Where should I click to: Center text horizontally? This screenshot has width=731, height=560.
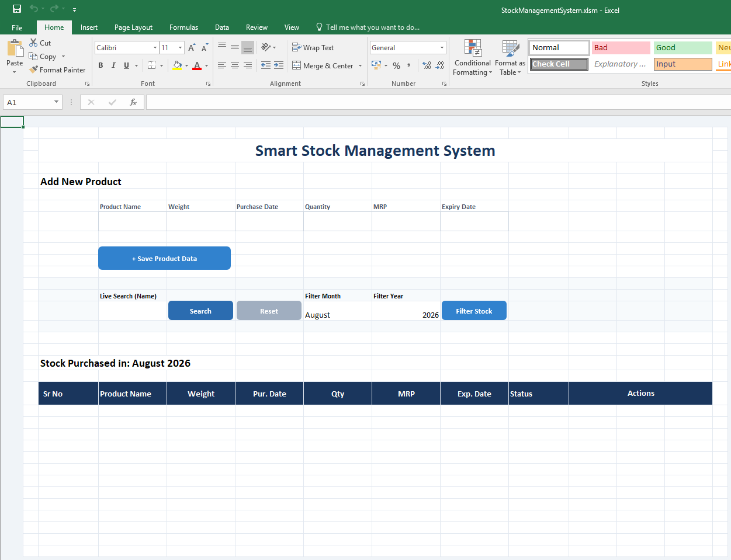tap(235, 65)
